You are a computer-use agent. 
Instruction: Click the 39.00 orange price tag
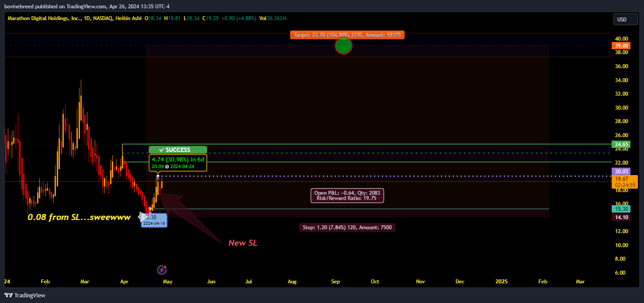pos(622,45)
